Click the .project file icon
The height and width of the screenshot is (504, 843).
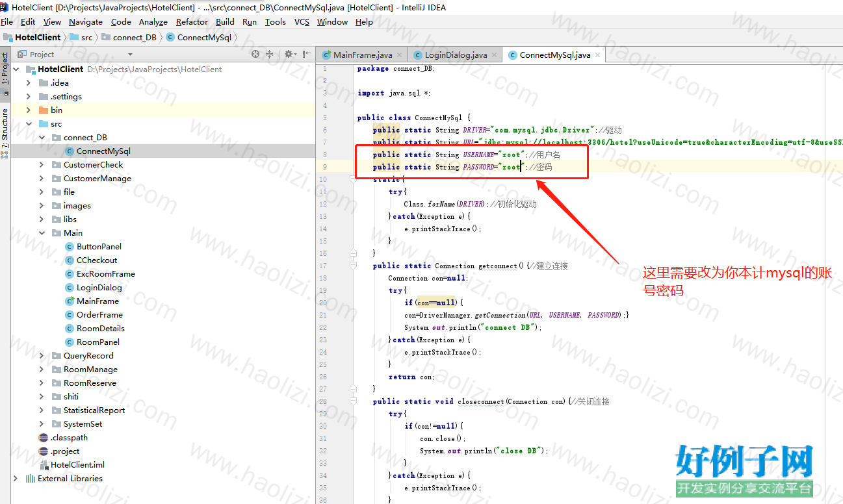[44, 451]
